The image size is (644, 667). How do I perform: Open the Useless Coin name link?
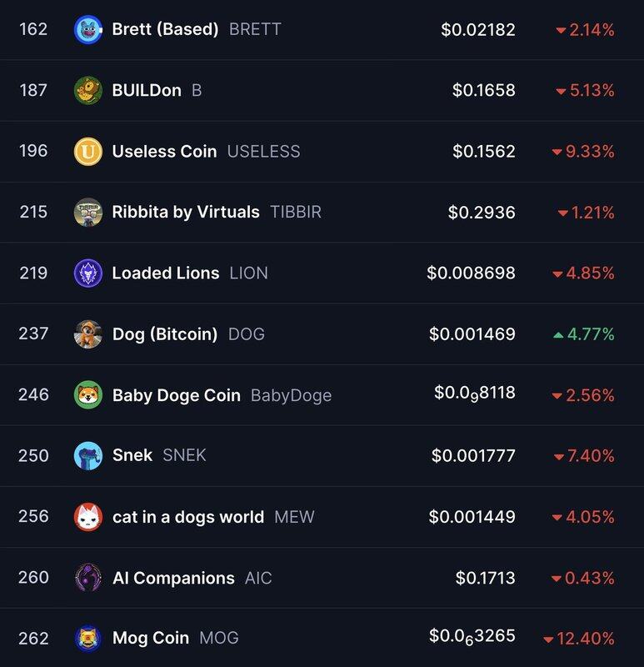[x=164, y=151]
